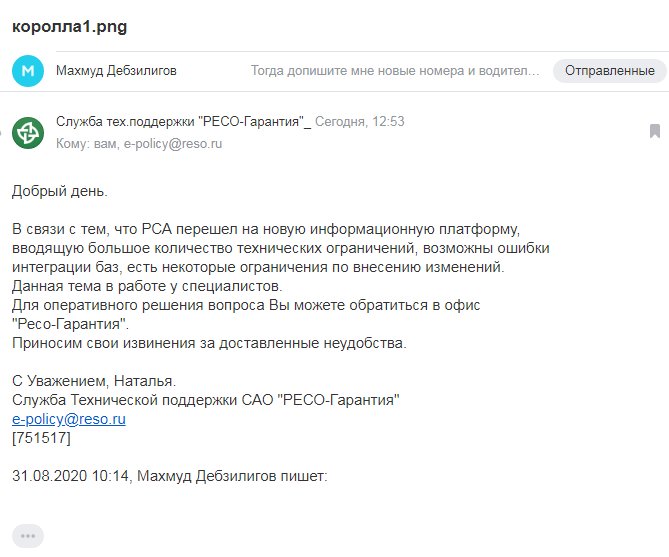Click sender name Махмуд Дебзилигов in collapsed message
Image resolution: width=669 pixels, height=557 pixels.
pos(116,70)
